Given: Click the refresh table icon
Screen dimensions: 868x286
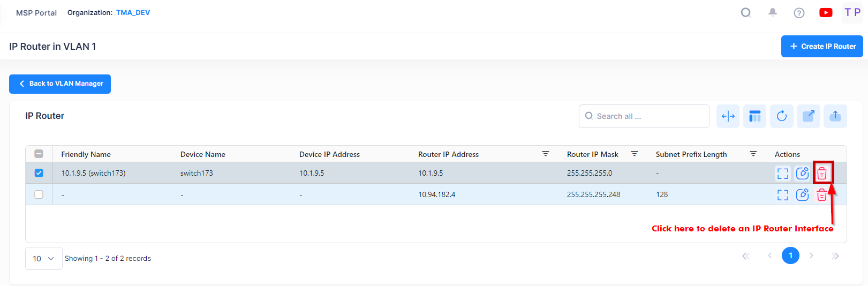Looking at the screenshot, I should 781,116.
